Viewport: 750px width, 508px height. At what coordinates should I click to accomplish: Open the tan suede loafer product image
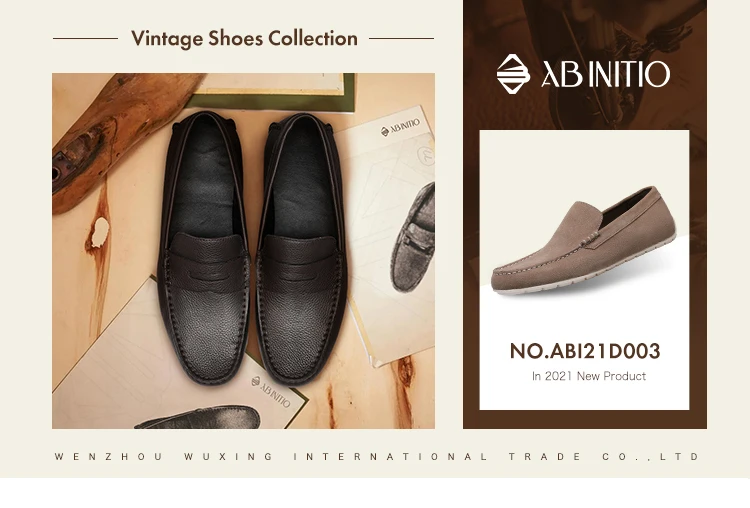(x=584, y=240)
